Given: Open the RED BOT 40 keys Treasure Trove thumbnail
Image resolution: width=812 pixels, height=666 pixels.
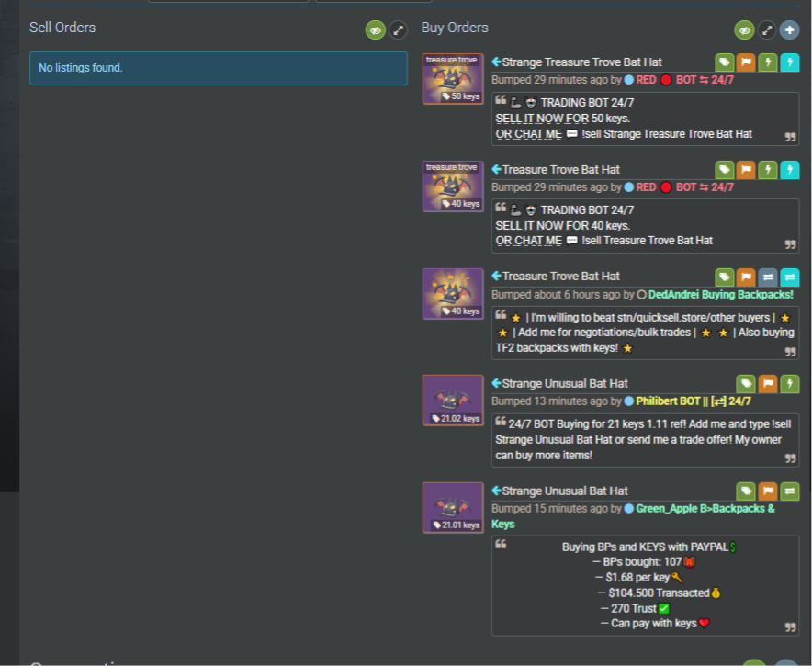Looking at the screenshot, I should pos(453,186).
